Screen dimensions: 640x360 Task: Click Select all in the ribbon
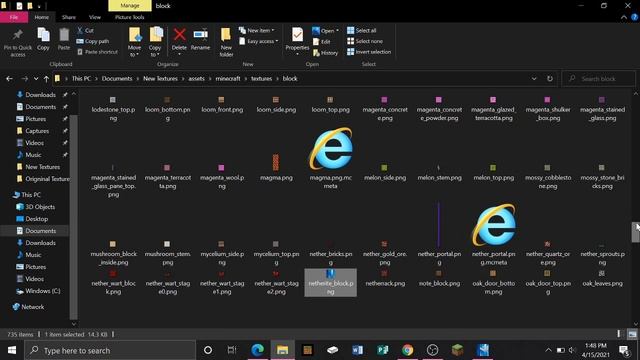(x=362, y=31)
